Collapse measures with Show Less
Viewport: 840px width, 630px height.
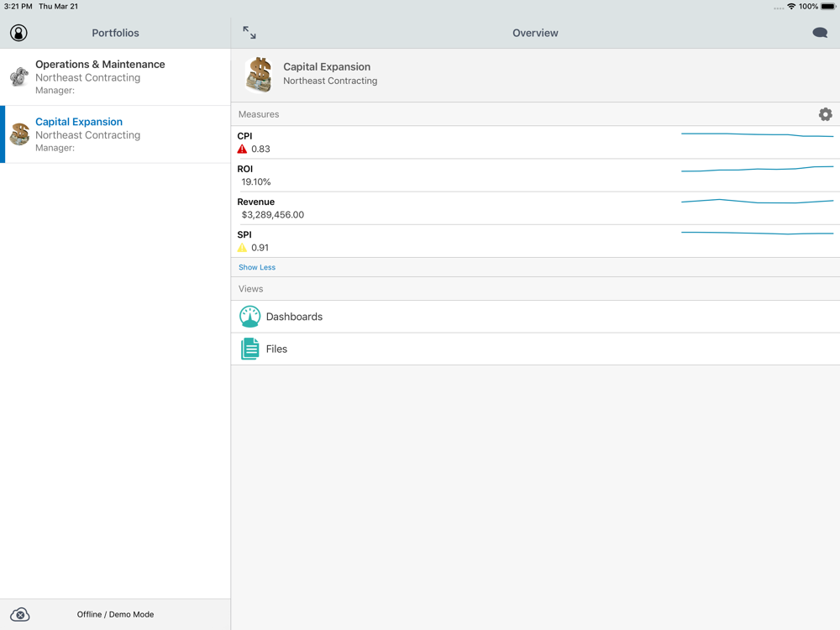pyautogui.click(x=256, y=267)
